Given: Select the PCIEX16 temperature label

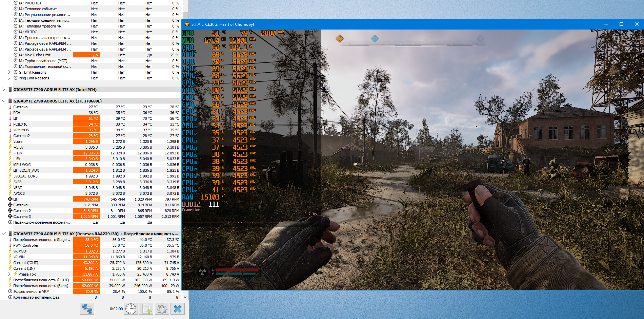Looking at the screenshot, I should click(x=20, y=124).
